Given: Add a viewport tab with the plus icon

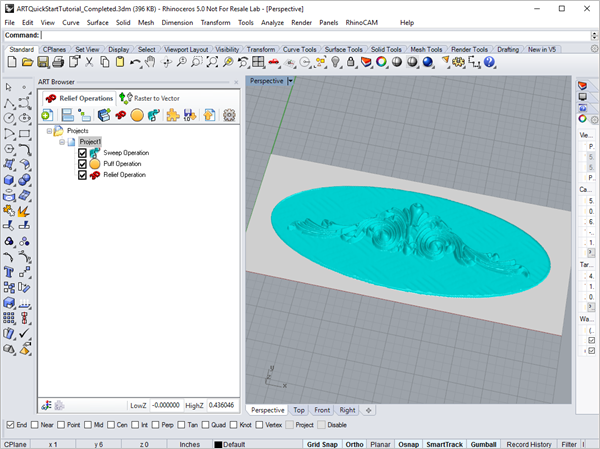Looking at the screenshot, I should tap(368, 410).
